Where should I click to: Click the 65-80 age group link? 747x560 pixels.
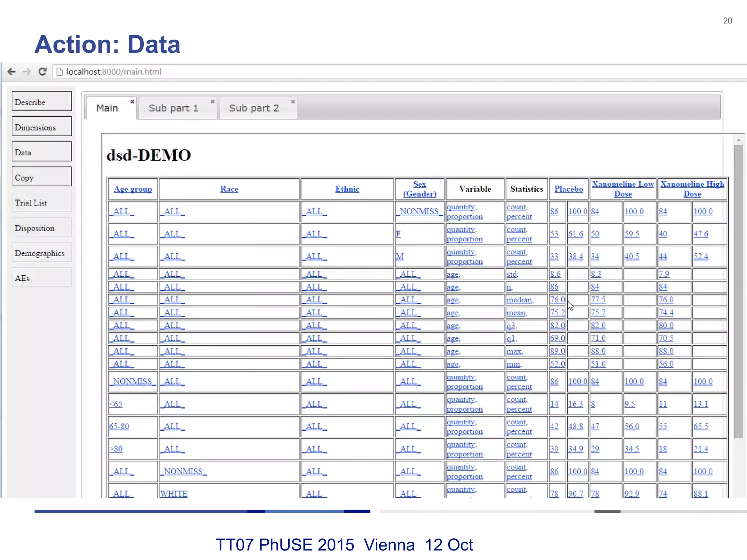pos(119,427)
